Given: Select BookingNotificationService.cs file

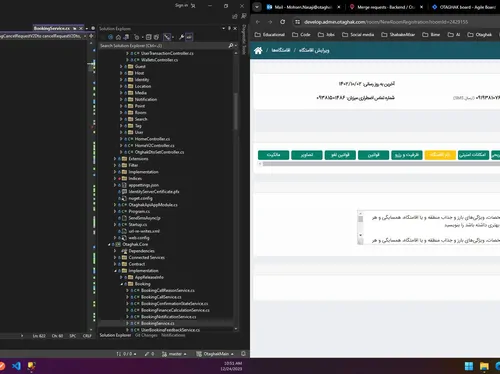Looking at the screenshot, I should [x=169, y=317].
